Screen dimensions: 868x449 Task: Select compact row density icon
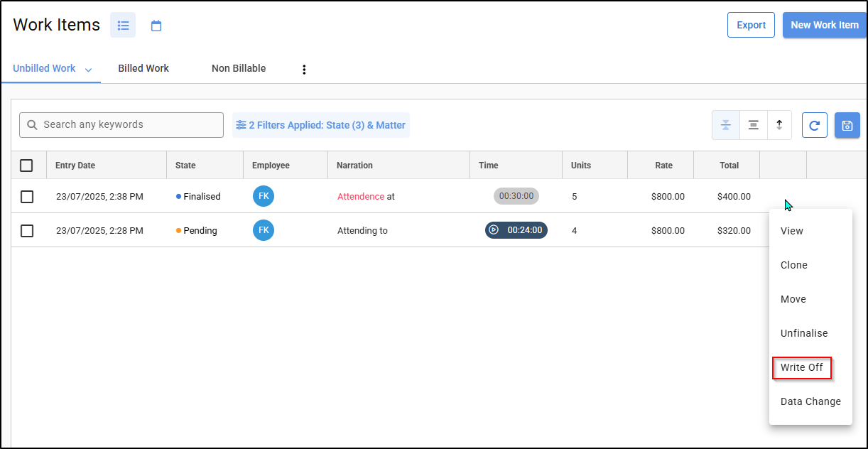click(x=726, y=125)
